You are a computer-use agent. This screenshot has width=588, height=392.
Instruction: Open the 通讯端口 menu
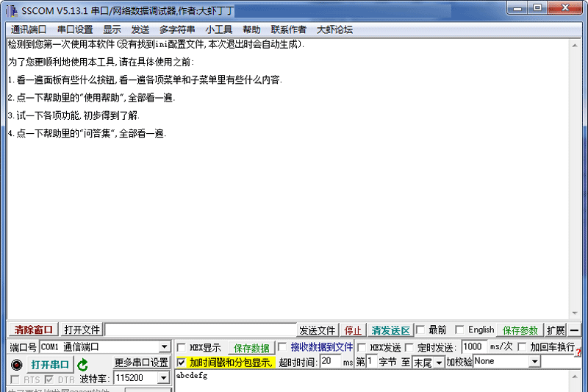point(29,29)
